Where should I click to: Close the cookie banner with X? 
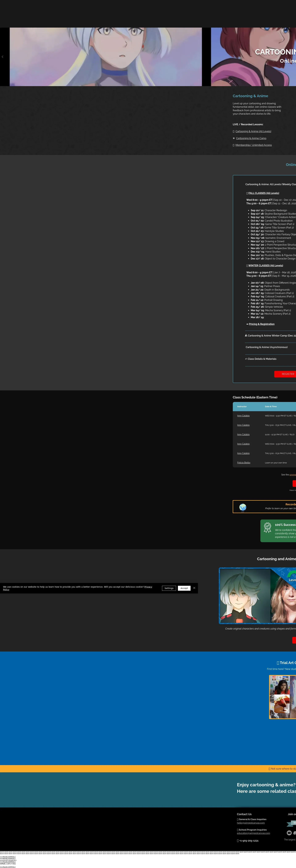pyautogui.click(x=194, y=588)
